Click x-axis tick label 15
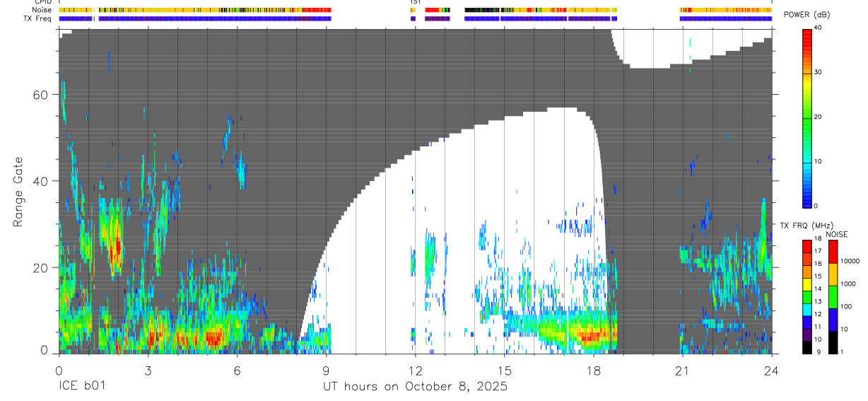 [x=505, y=371]
